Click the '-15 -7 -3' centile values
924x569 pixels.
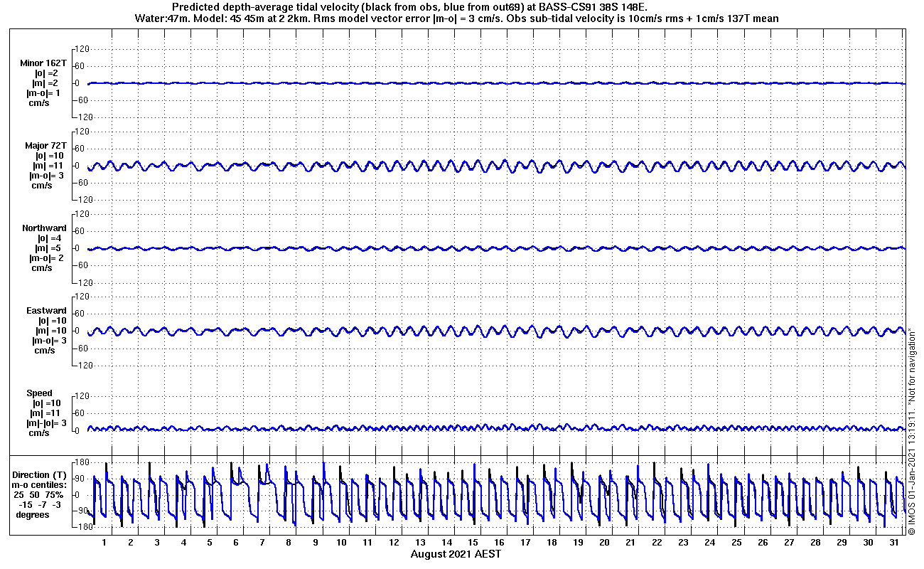click(39, 505)
